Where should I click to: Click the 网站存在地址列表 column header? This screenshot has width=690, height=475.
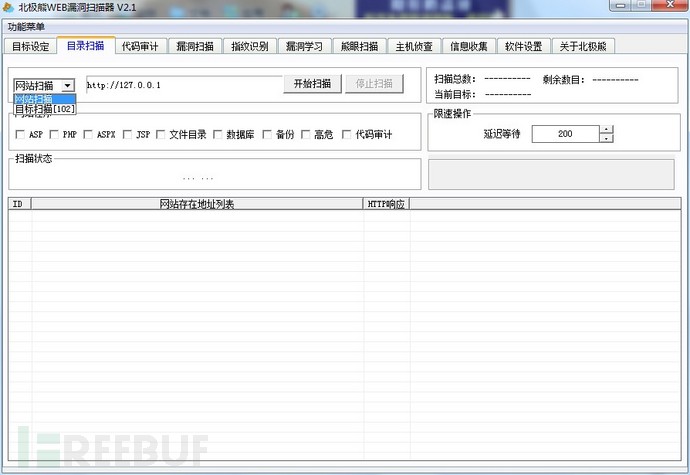[x=197, y=204]
